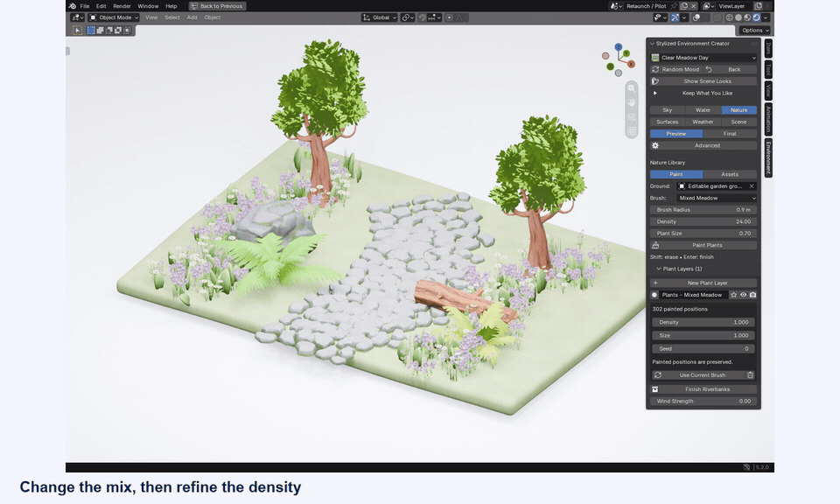Open the Object Mode dropdown

coord(113,17)
